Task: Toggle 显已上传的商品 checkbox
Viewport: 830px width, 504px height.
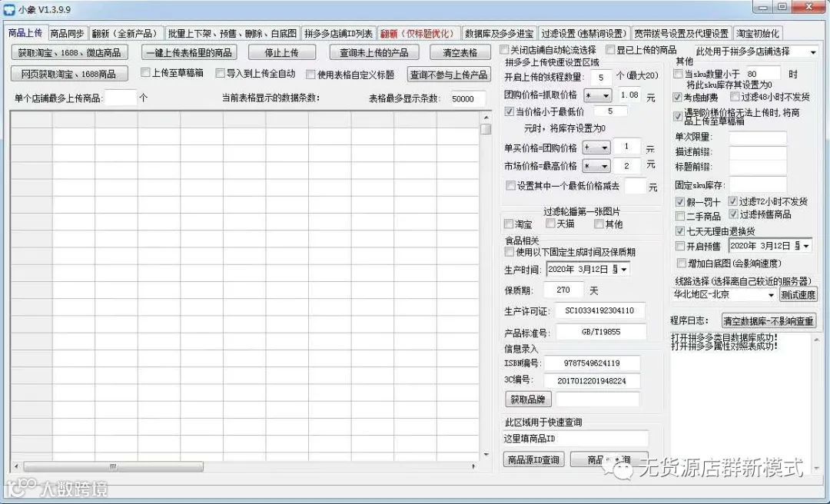Action: pyautogui.click(x=610, y=50)
